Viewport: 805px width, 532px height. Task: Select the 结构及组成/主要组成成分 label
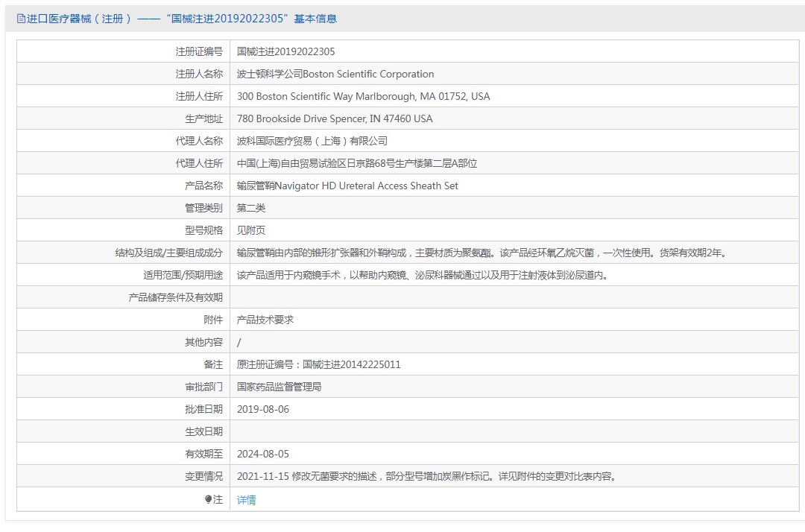tap(169, 253)
